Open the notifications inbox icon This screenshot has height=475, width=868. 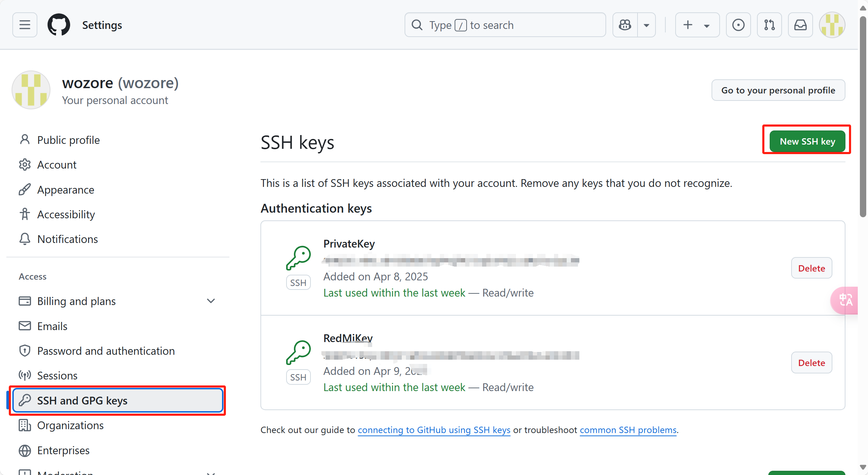coord(800,25)
